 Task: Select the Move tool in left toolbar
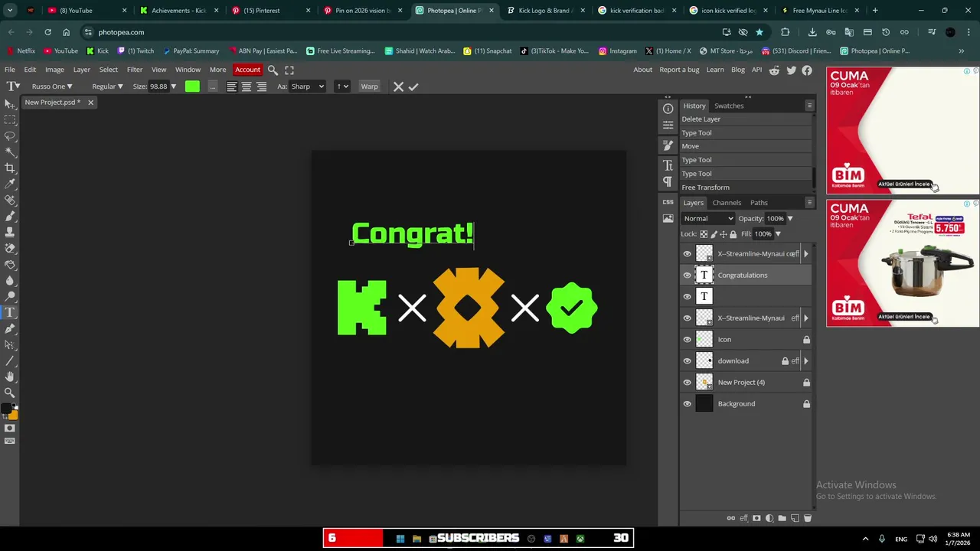point(10,103)
